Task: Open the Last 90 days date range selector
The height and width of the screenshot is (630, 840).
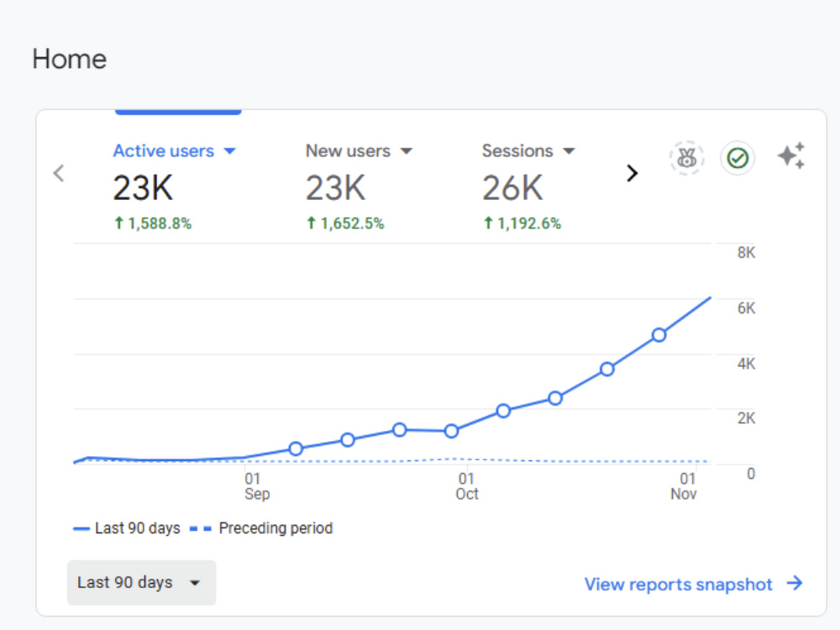Action: click(141, 583)
